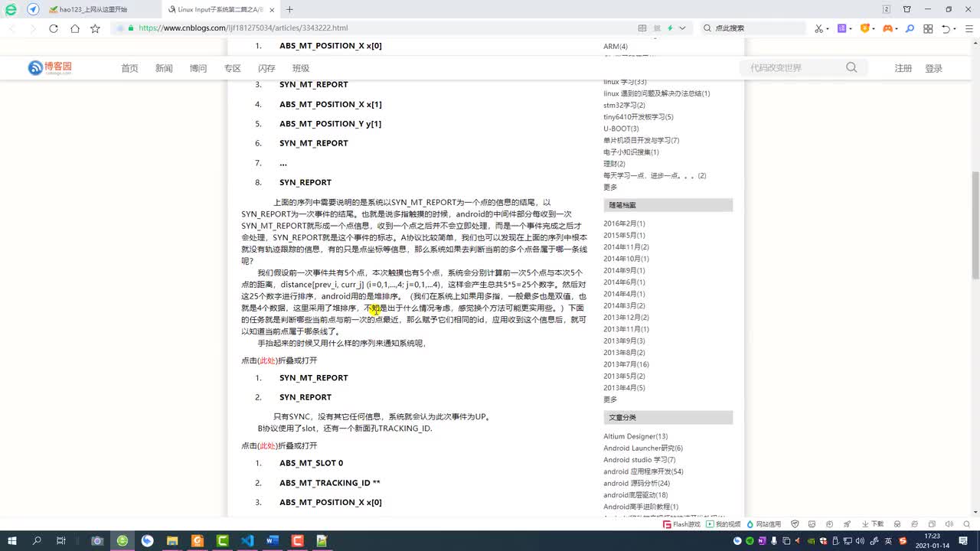Expand 更多 below 每天学习一点 category

(x=610, y=187)
